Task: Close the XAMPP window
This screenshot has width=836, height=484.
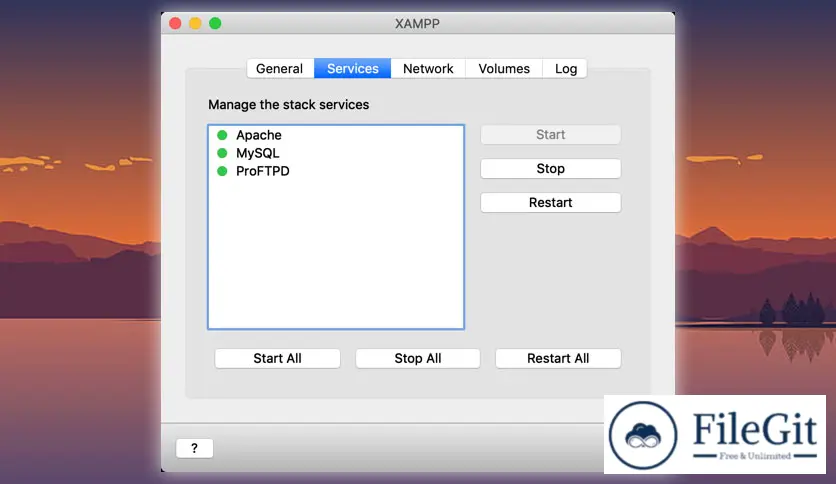Action: coord(175,23)
